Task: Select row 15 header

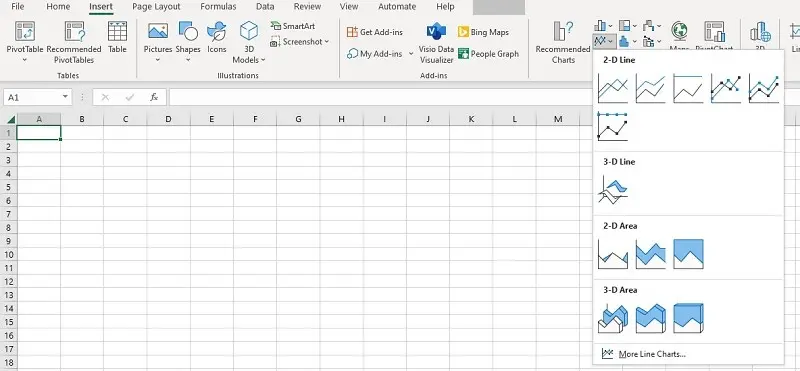Action: pyautogui.click(x=8, y=322)
